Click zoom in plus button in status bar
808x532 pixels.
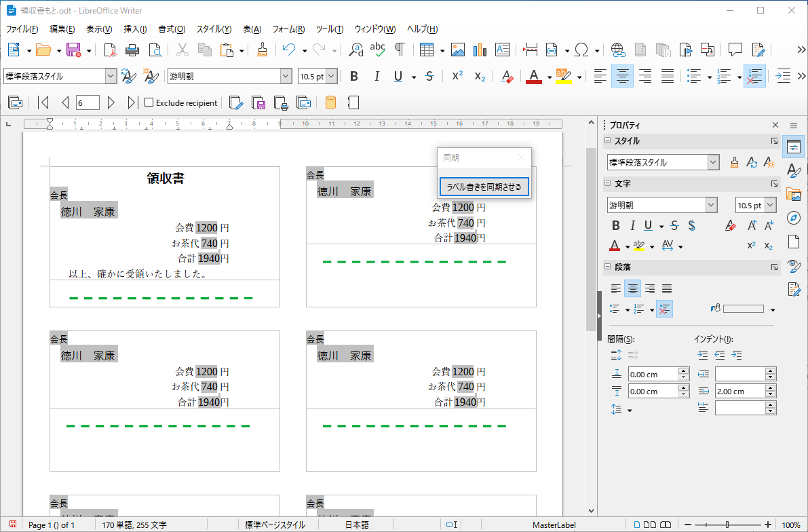coord(768,525)
